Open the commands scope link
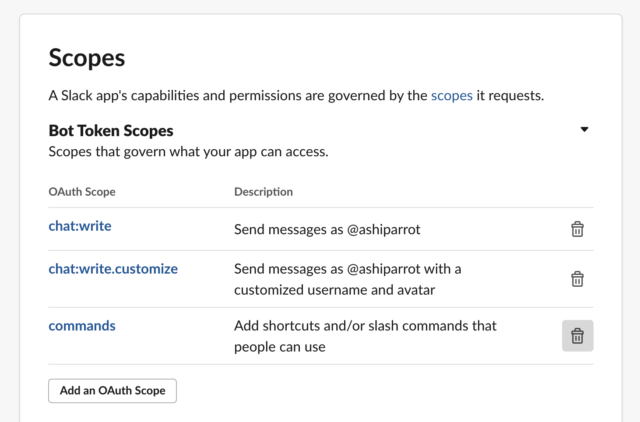The height and width of the screenshot is (422, 640). [82, 326]
